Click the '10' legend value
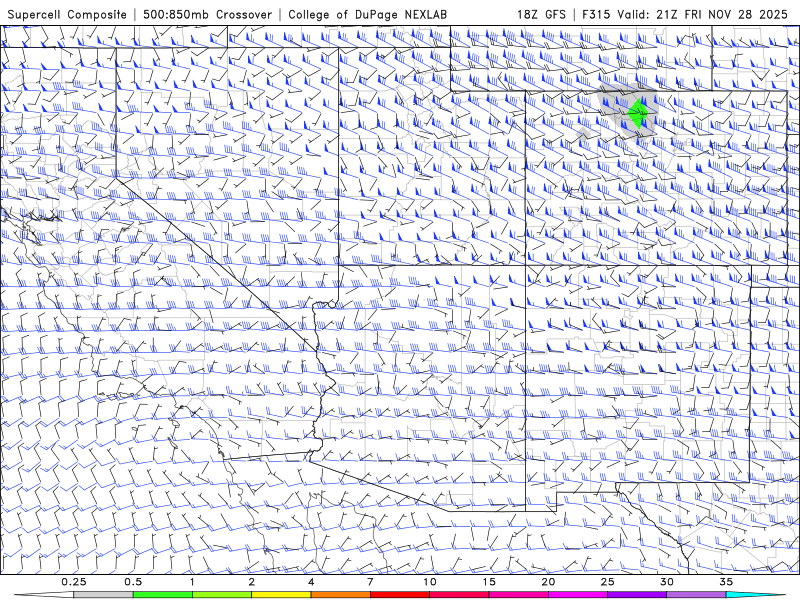The height and width of the screenshot is (600, 800). pyautogui.click(x=430, y=582)
